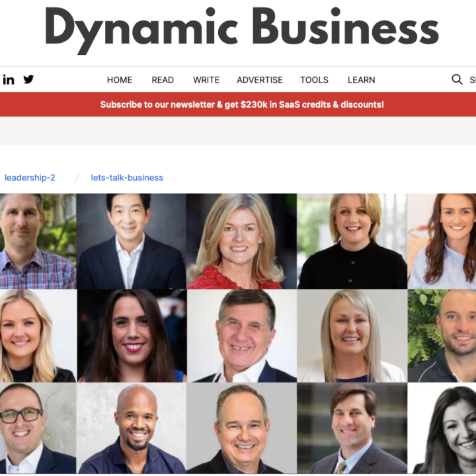
Task: Open the Twitter bird icon
Action: click(28, 79)
